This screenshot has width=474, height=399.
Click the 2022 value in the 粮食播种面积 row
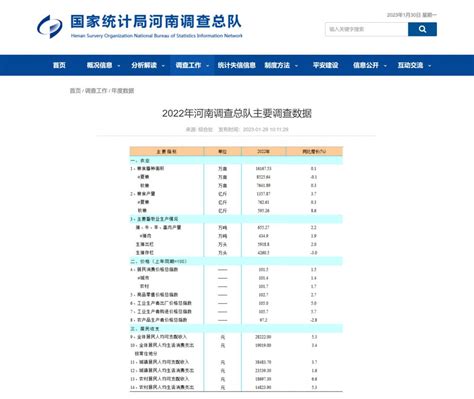click(263, 169)
